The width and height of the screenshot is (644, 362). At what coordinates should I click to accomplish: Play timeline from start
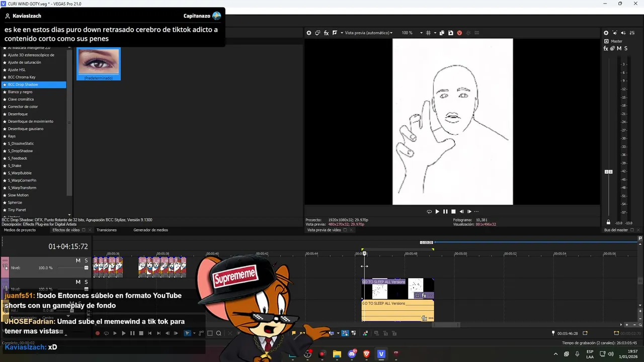115,333
